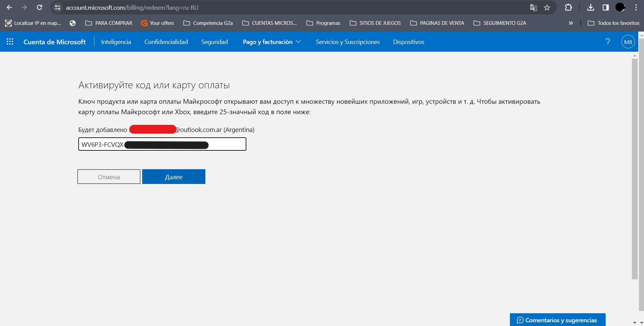Click the Отмена cancel button
The image size is (644, 326).
pyautogui.click(x=109, y=177)
